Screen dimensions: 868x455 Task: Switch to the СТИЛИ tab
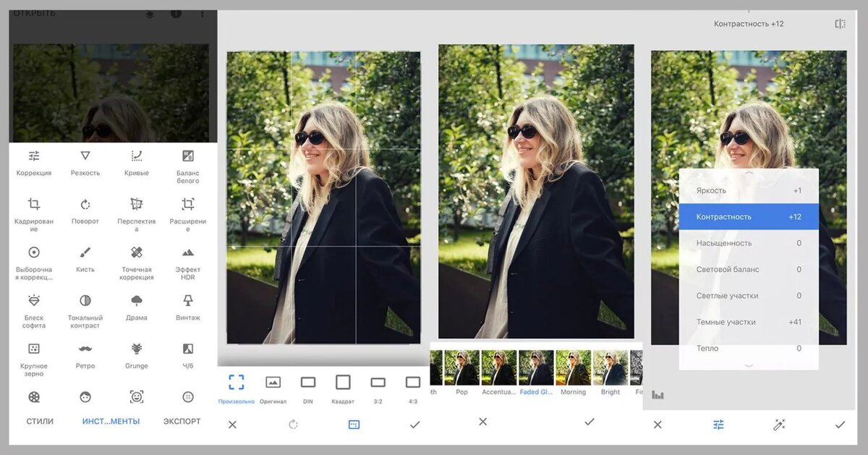[x=40, y=421]
